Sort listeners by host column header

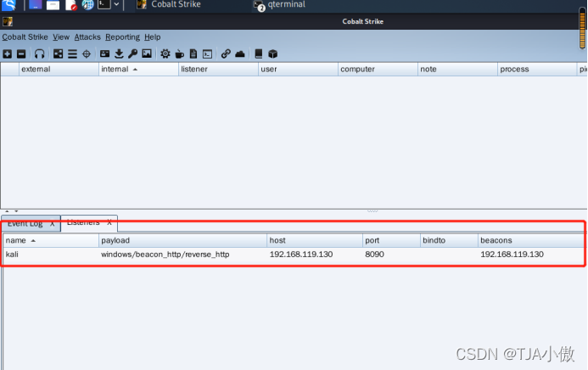315,240
